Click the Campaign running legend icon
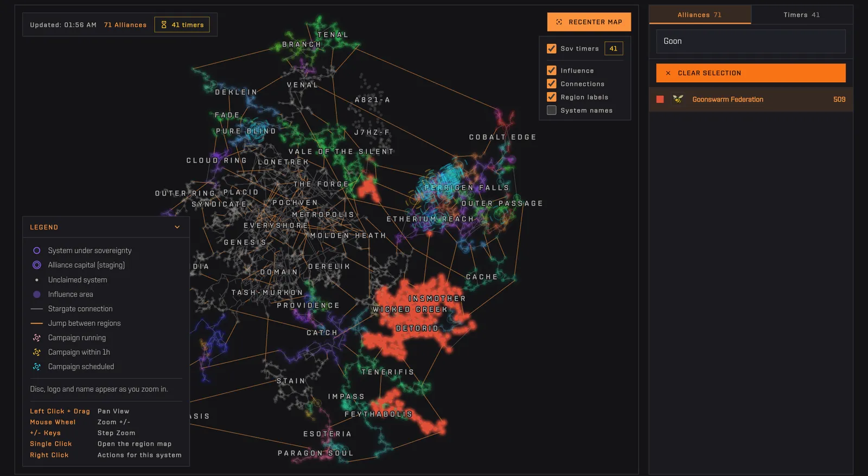Image resolution: width=868 pixels, height=476 pixels. click(x=37, y=338)
